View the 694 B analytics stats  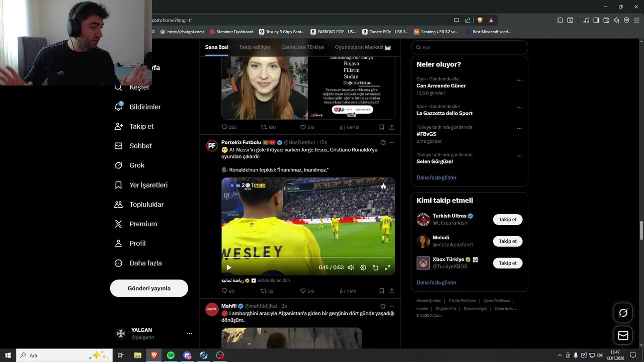(349, 127)
